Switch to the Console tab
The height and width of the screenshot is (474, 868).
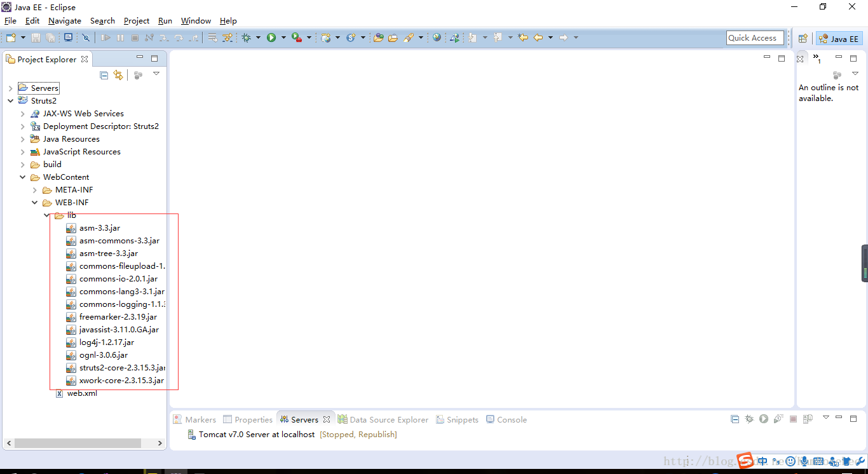pos(506,420)
